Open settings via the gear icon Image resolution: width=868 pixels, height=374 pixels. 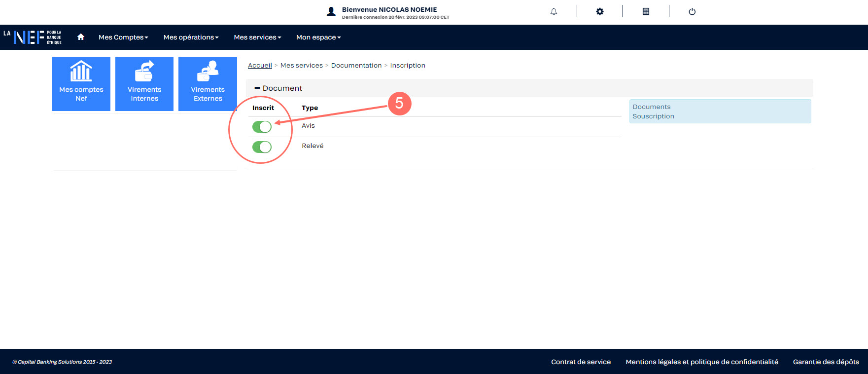(599, 12)
